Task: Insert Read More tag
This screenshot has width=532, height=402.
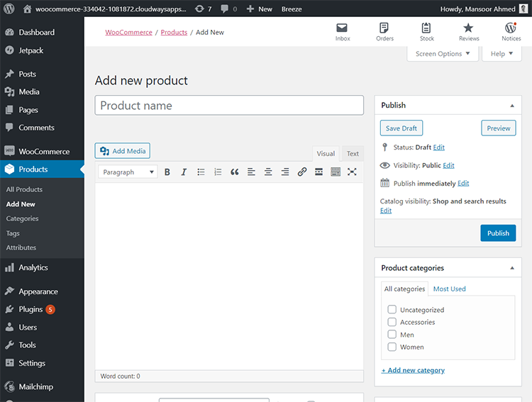Action: coord(318,172)
